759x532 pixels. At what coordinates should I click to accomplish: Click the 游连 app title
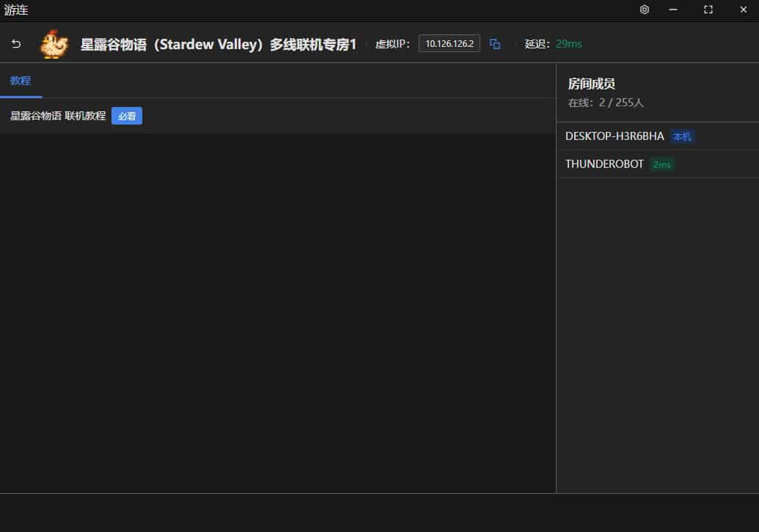tap(16, 10)
